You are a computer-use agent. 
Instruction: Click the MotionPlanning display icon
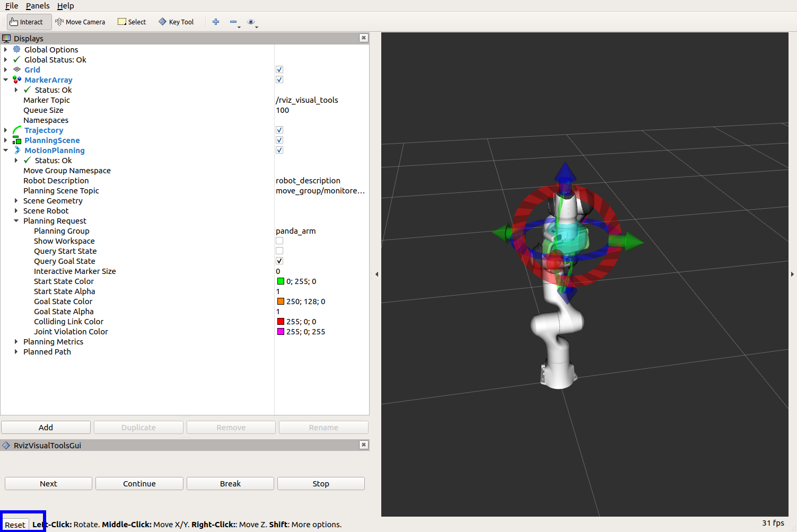click(x=16, y=150)
